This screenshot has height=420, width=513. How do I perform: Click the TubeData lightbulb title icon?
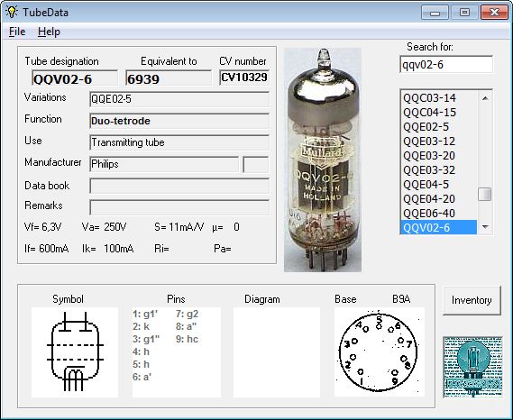tap(12, 12)
